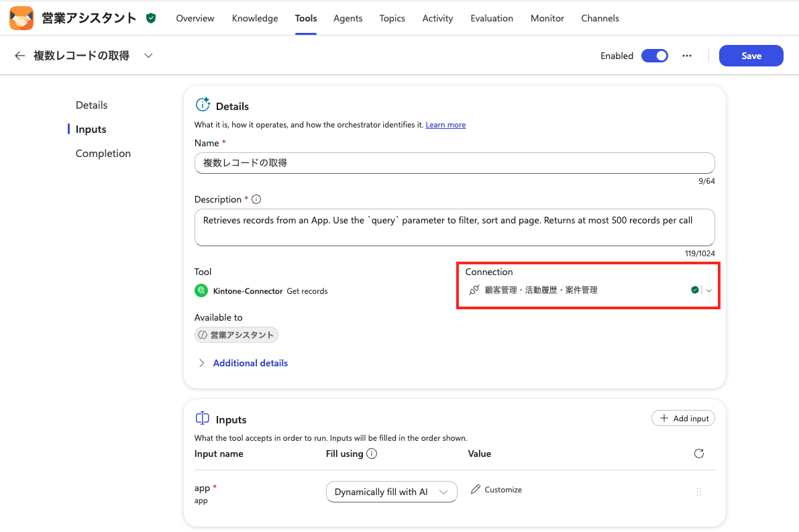799x532 pixels.
Task: Click the info icon beside Description
Action: tap(256, 199)
